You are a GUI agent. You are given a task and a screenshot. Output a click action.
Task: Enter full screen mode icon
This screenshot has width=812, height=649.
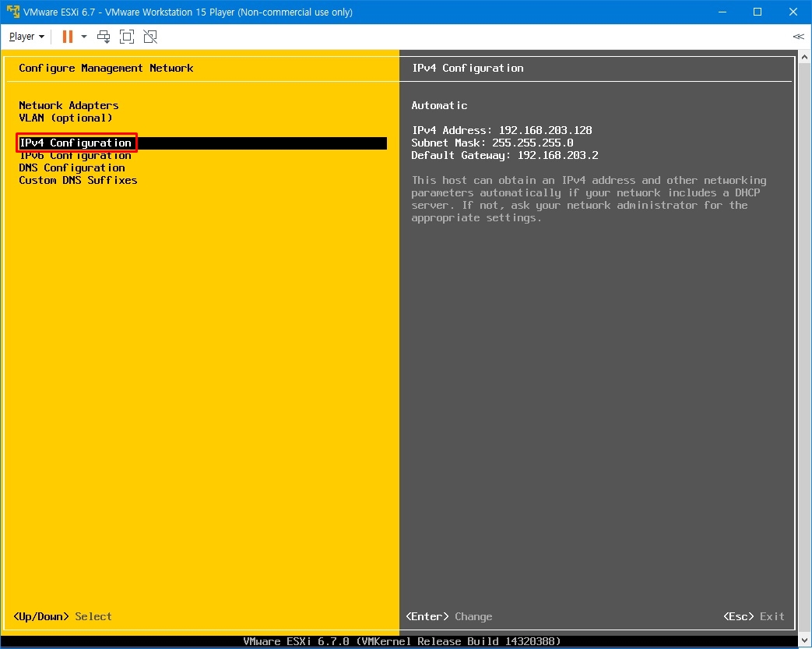(x=126, y=37)
